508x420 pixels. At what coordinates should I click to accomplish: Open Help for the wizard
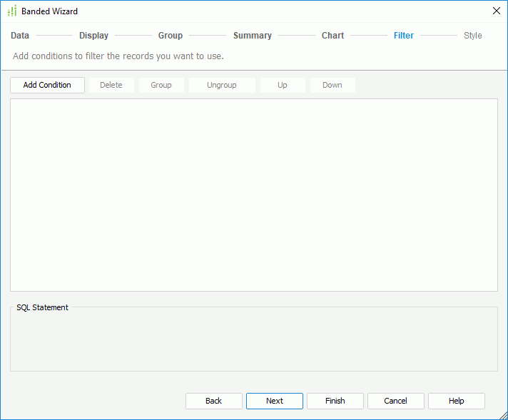coord(456,401)
